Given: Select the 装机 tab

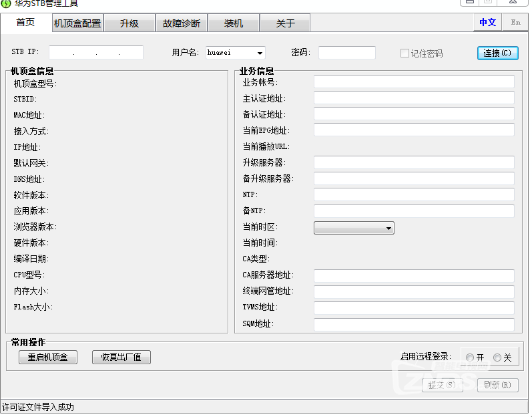Looking at the screenshot, I should coord(234,23).
